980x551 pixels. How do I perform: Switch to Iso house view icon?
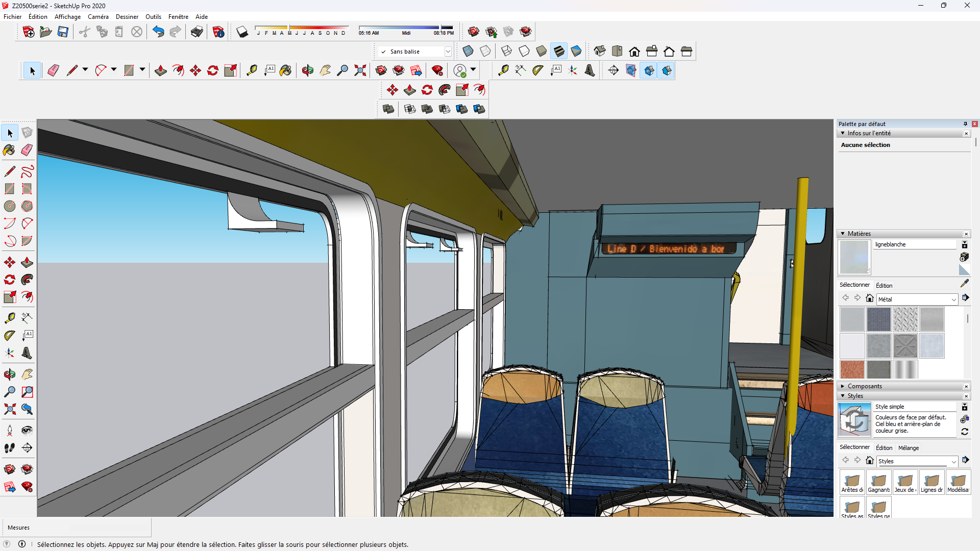(x=600, y=51)
